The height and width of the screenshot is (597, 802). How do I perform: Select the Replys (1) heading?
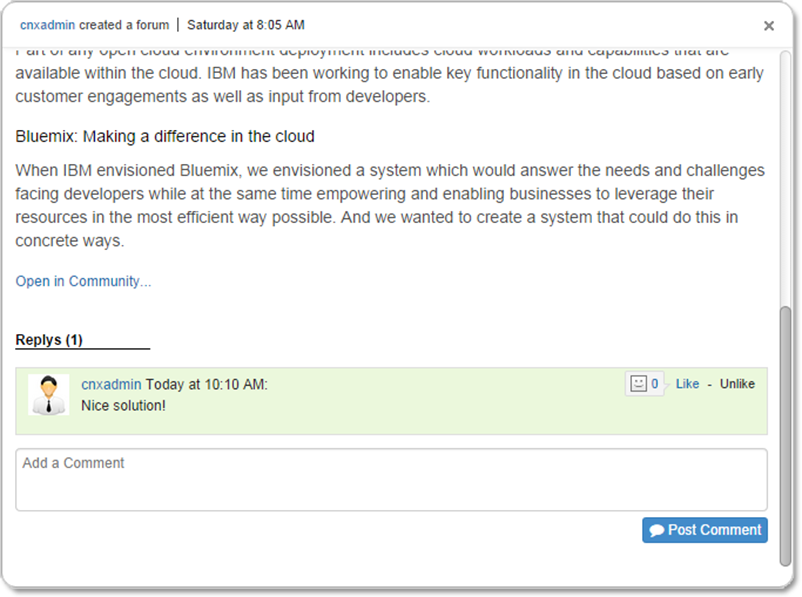point(49,340)
